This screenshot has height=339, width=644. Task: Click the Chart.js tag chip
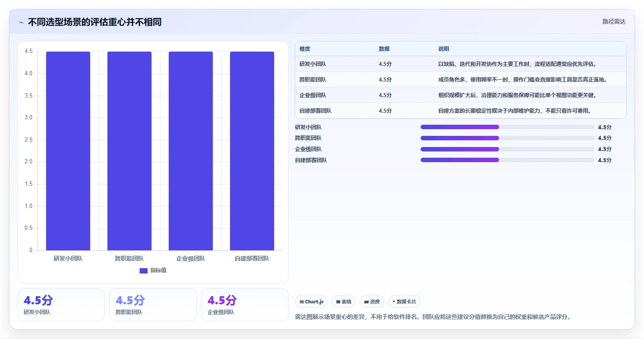[311, 302]
